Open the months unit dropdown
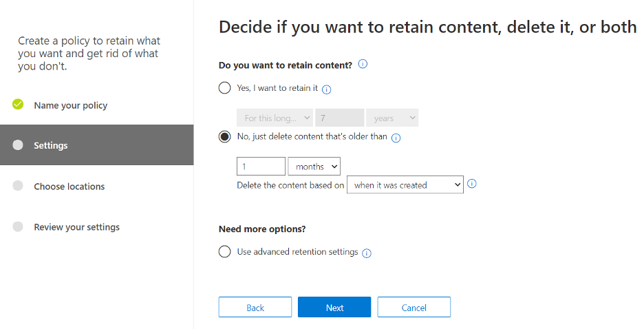Viewport: 644px width, 329px height. pyautogui.click(x=314, y=167)
